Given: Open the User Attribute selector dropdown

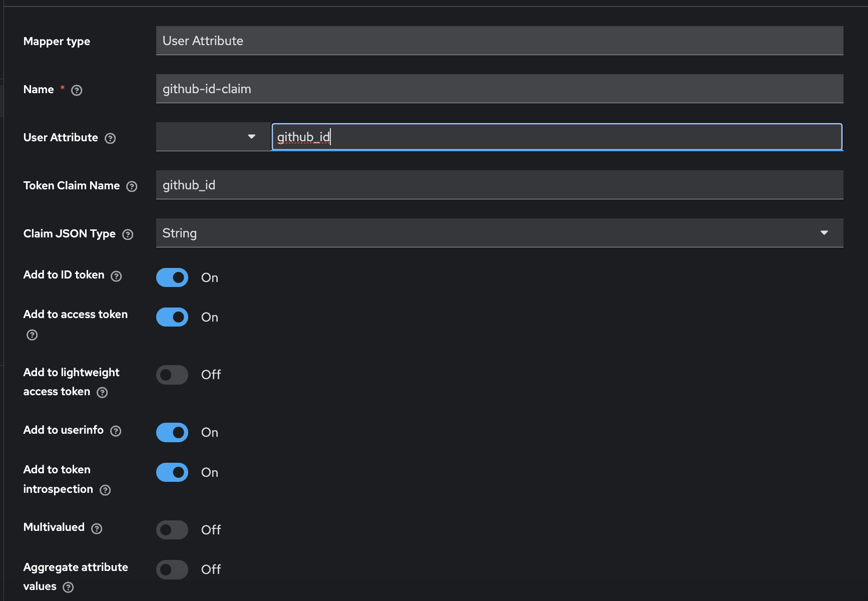Looking at the screenshot, I should coord(213,137).
